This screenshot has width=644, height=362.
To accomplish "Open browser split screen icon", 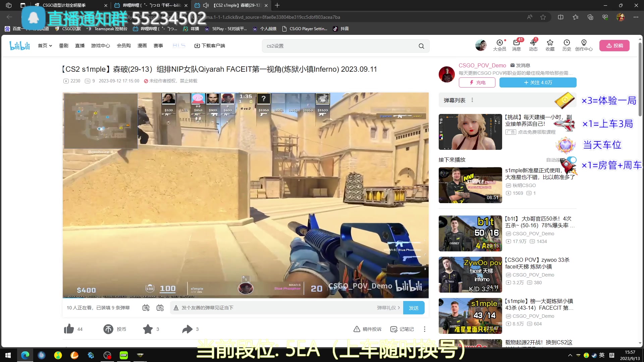I will click(560, 17).
